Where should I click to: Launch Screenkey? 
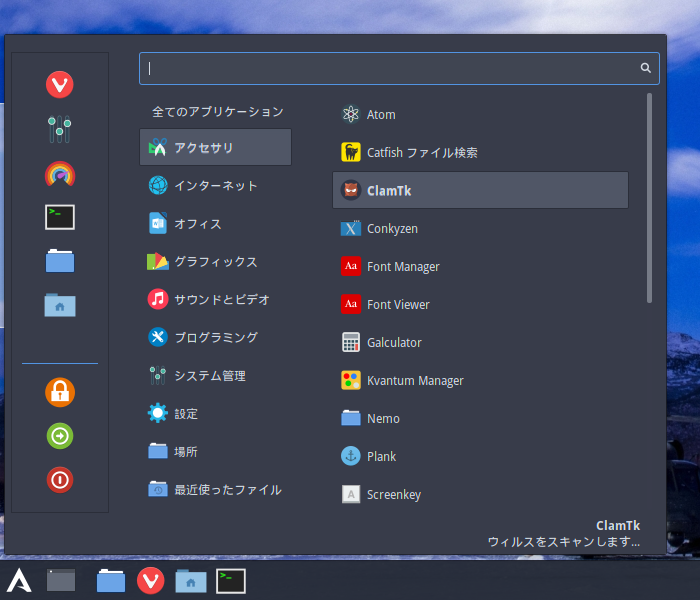pyautogui.click(x=480, y=494)
